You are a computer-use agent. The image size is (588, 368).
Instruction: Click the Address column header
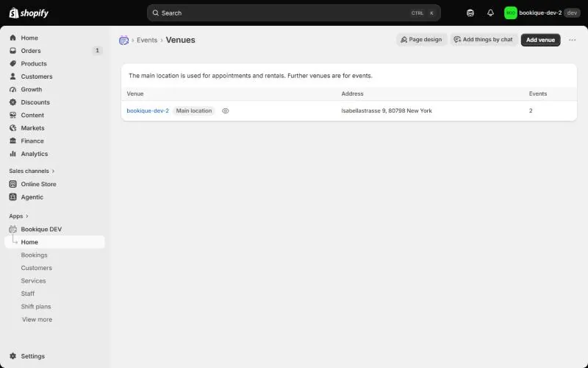click(x=352, y=94)
